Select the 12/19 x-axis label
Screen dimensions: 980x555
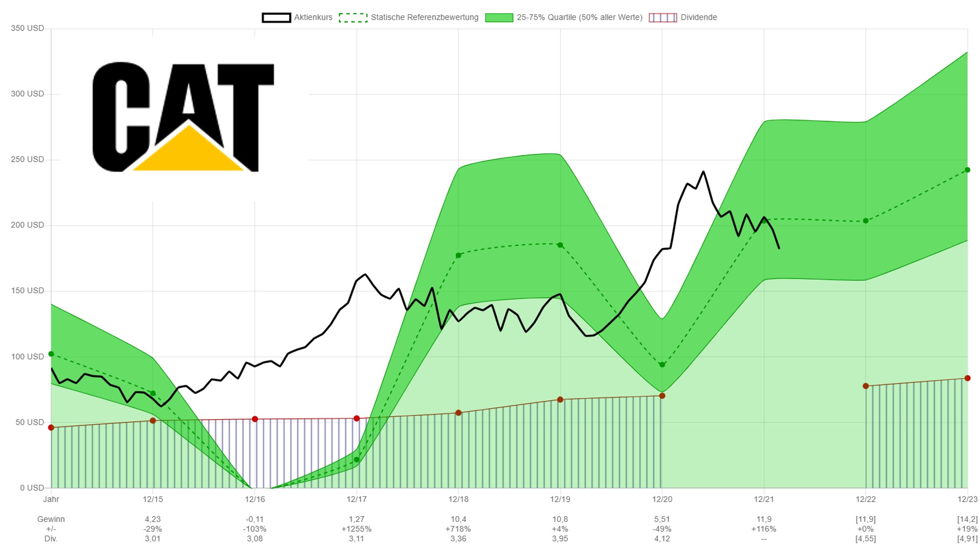pos(560,499)
